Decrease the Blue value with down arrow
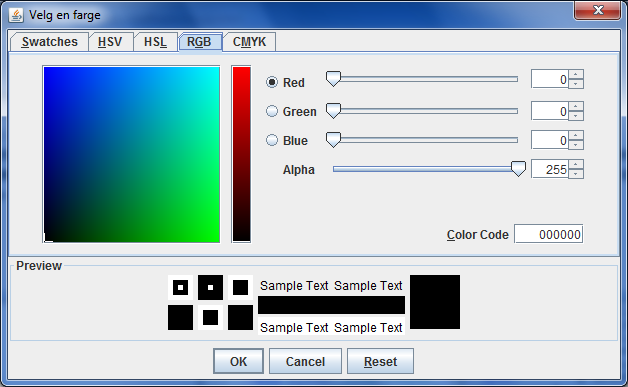The width and height of the screenshot is (628, 387). (576, 145)
